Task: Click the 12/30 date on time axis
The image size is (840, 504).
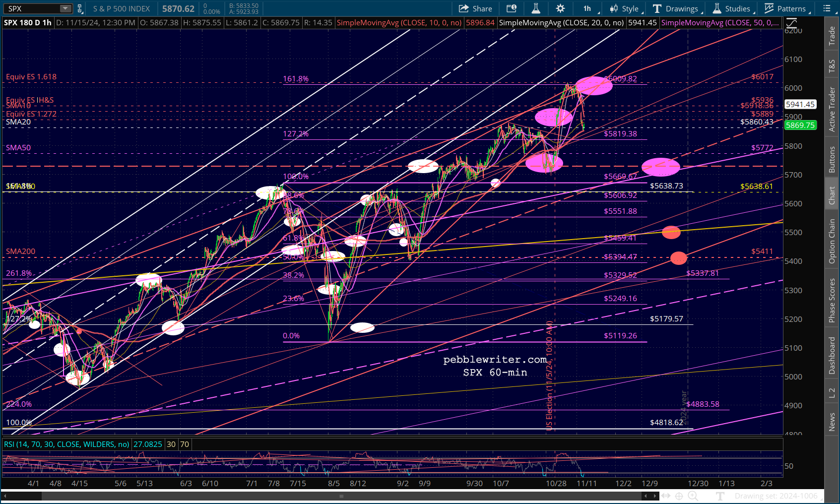Action: 698,483
